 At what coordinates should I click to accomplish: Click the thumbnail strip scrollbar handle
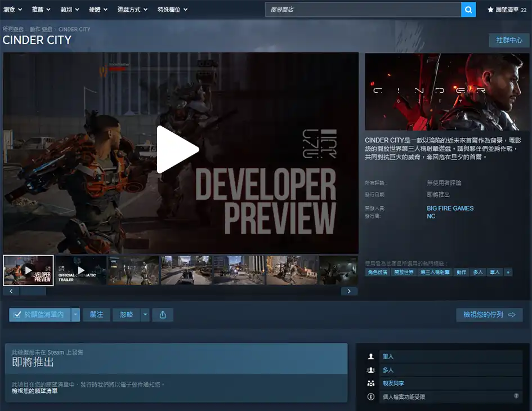[x=33, y=291]
